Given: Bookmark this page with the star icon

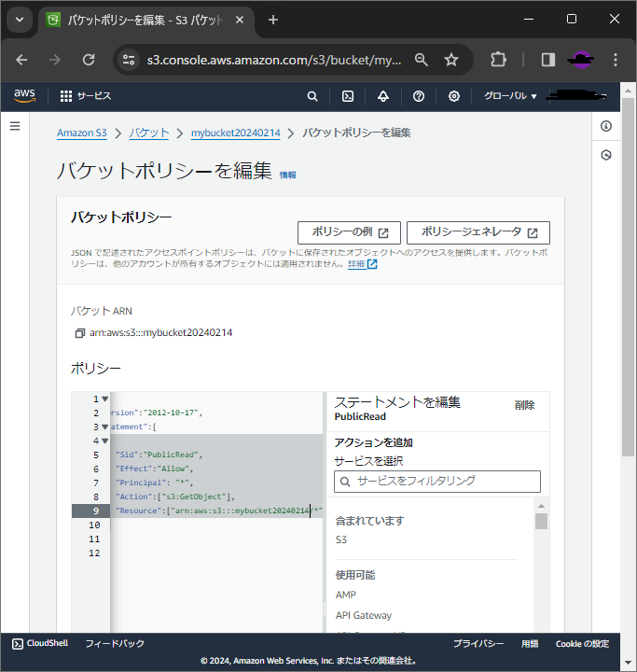Looking at the screenshot, I should coord(451,60).
